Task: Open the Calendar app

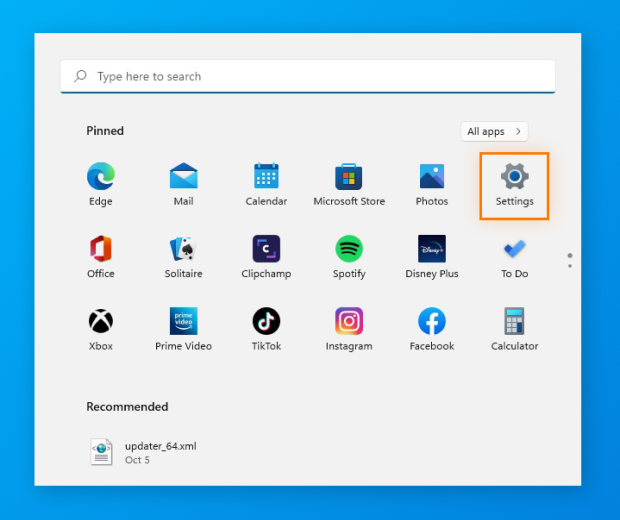Action: click(266, 178)
